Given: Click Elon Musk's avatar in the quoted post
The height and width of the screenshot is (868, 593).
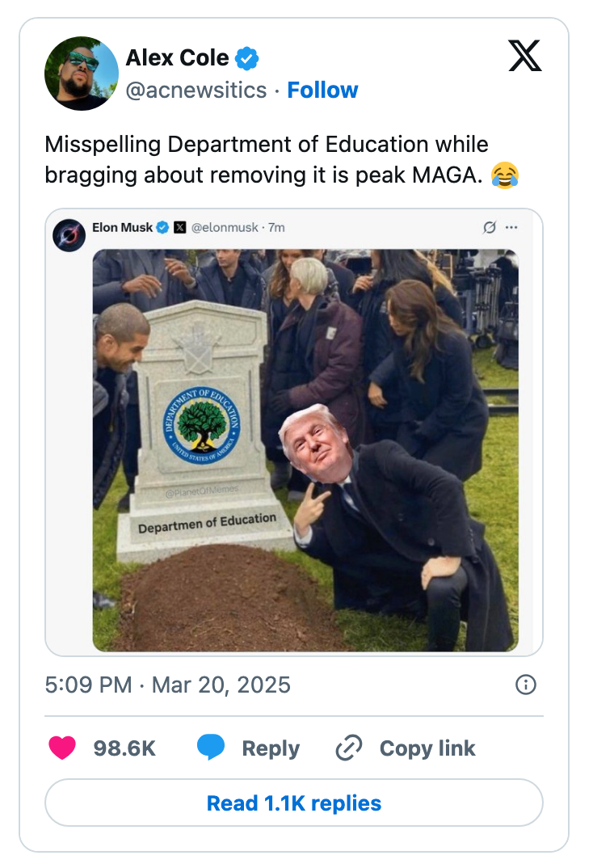Looking at the screenshot, I should pyautogui.click(x=69, y=234).
